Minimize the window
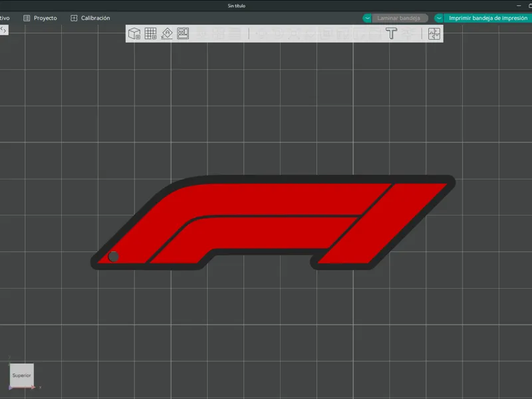The image size is (532, 399). [x=519, y=6]
